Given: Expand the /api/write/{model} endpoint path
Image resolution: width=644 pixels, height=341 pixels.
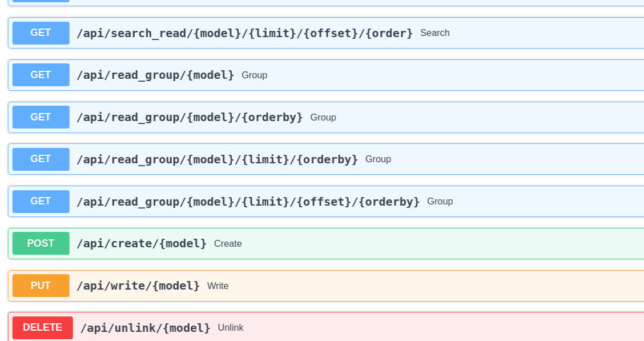Looking at the screenshot, I should 138,286.
